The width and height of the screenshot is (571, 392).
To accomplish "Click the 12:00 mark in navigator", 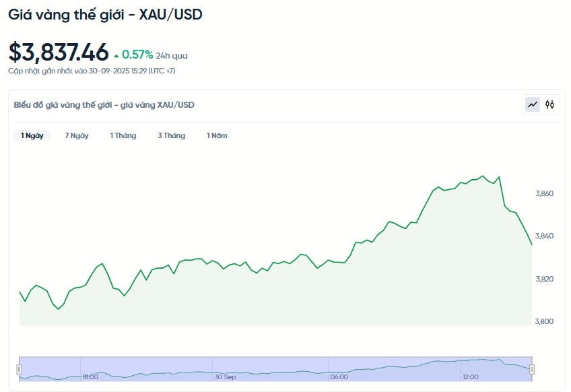I will click(470, 377).
